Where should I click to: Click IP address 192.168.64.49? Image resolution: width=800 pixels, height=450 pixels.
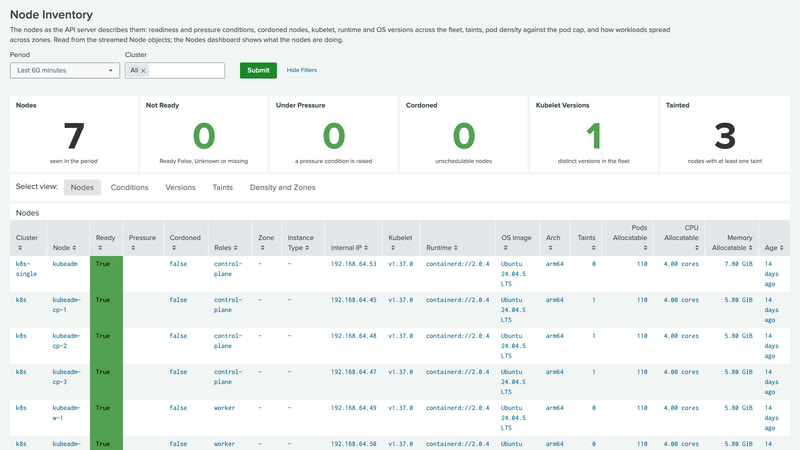click(354, 408)
